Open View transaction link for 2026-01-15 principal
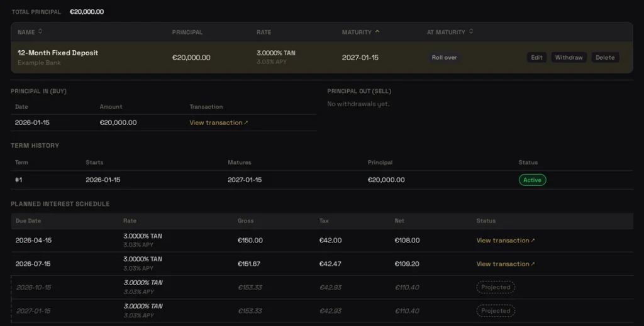The height and width of the screenshot is (326, 644). tap(218, 122)
